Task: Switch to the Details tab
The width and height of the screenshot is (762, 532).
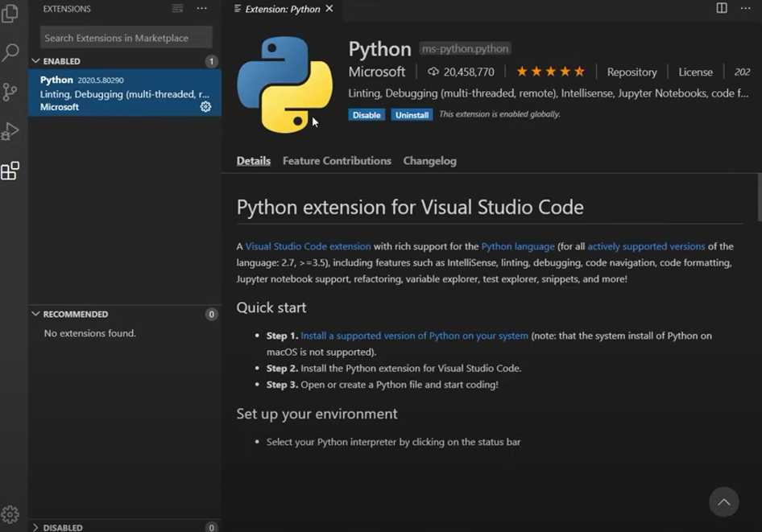Action: (253, 161)
